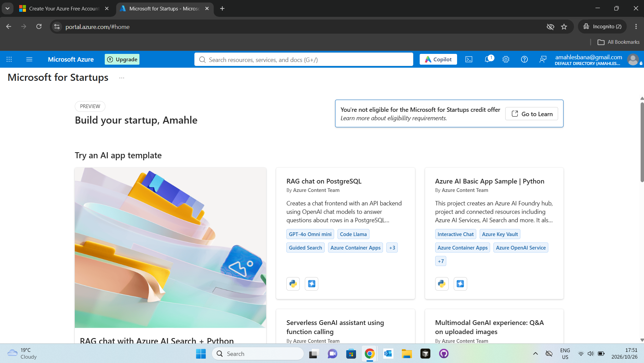
Task: Click Azure AI icon on Azure AI Basic App Sample card
Action: point(460,284)
